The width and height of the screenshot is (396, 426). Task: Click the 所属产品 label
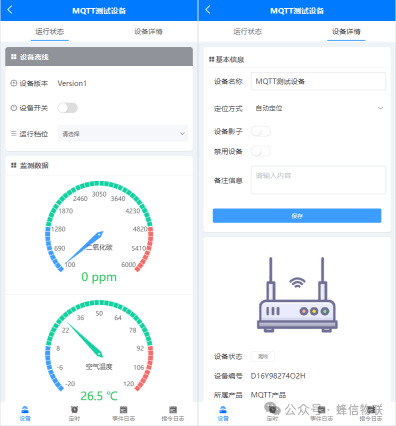(x=228, y=395)
